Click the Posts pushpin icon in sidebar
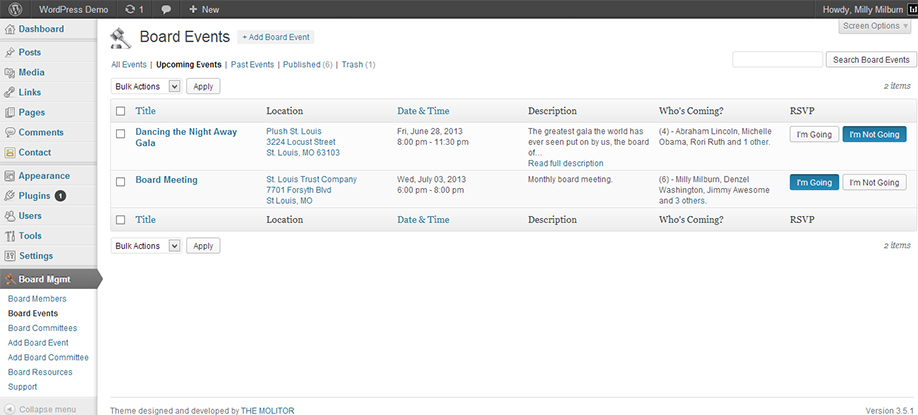The width and height of the screenshot is (918, 415). [x=10, y=52]
